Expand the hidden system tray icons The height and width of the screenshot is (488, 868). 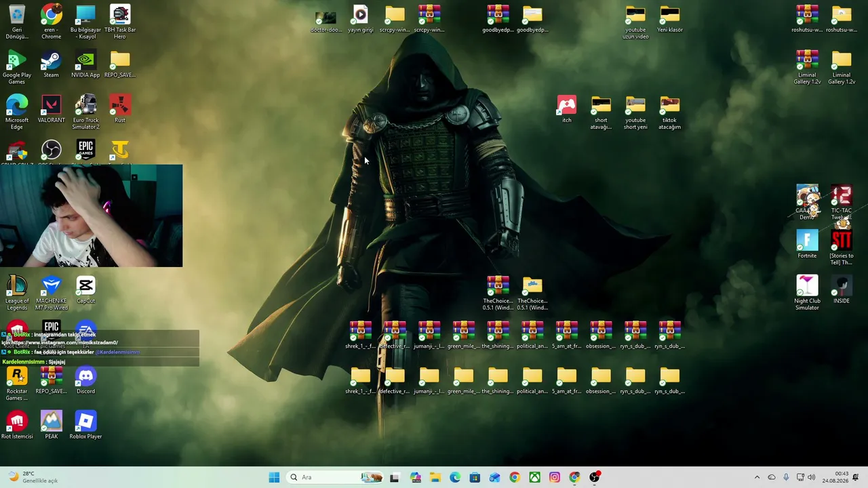coord(757,477)
